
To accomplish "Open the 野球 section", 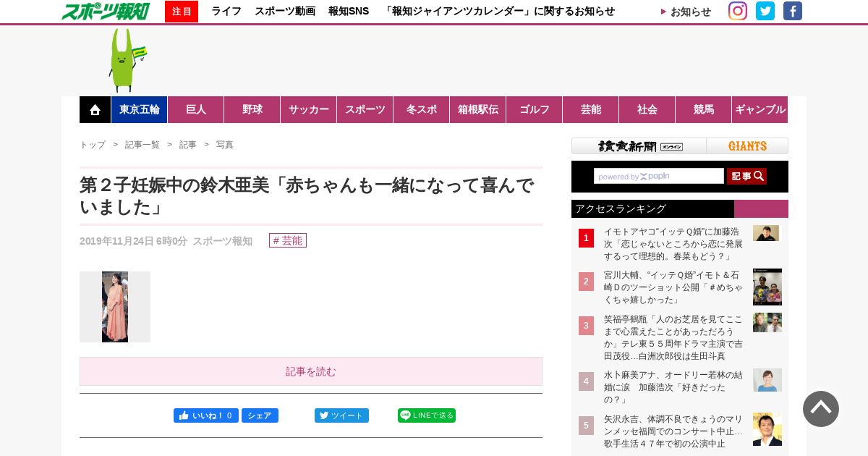I will (x=252, y=110).
